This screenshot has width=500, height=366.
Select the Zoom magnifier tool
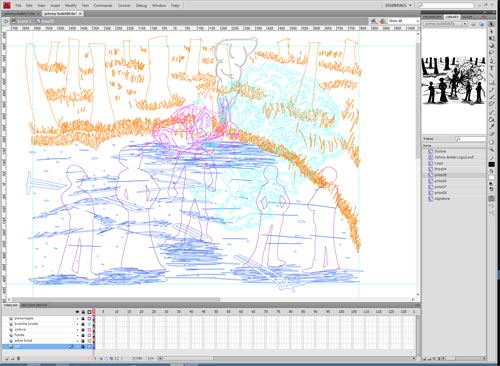click(x=492, y=150)
